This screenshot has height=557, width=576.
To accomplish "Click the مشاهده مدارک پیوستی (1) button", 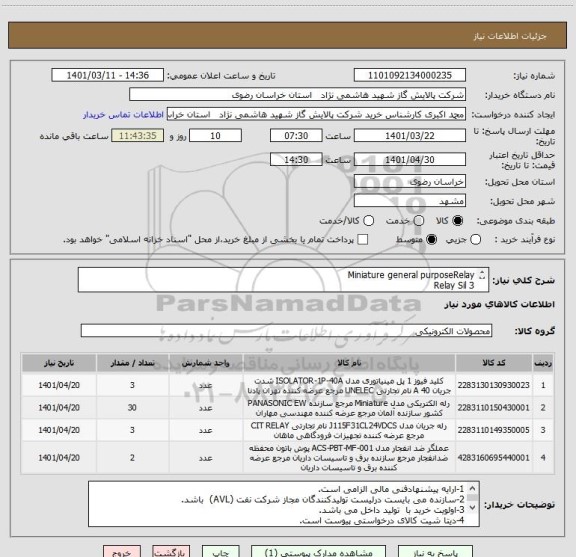I will coord(318,552).
